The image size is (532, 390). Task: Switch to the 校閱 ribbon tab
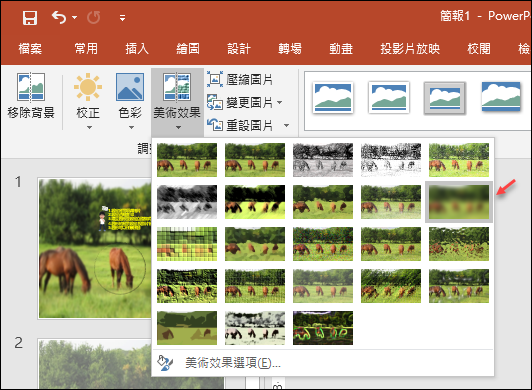point(479,49)
